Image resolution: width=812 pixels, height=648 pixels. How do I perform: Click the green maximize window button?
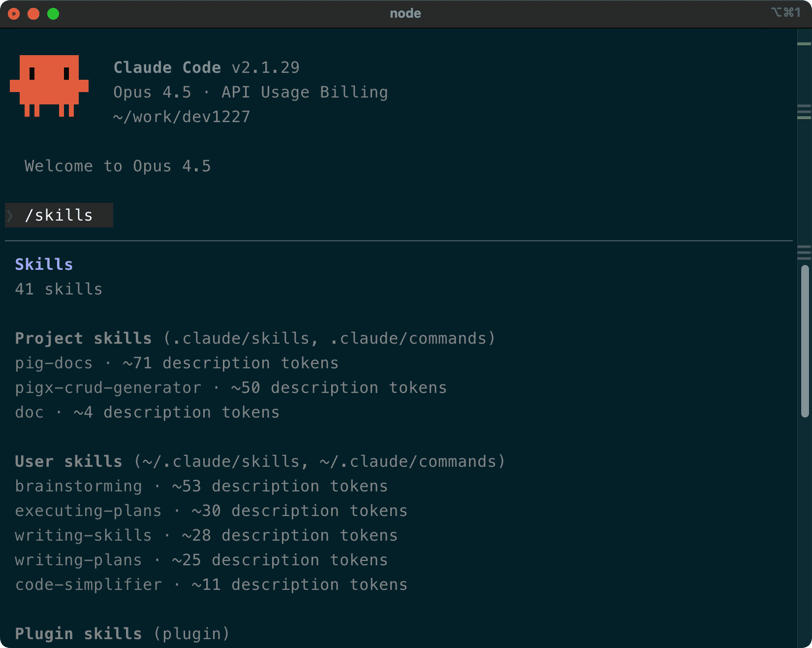[53, 14]
